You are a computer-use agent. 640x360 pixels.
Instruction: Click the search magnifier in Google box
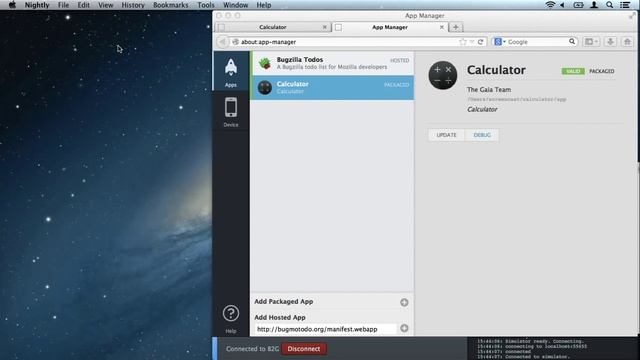572,42
